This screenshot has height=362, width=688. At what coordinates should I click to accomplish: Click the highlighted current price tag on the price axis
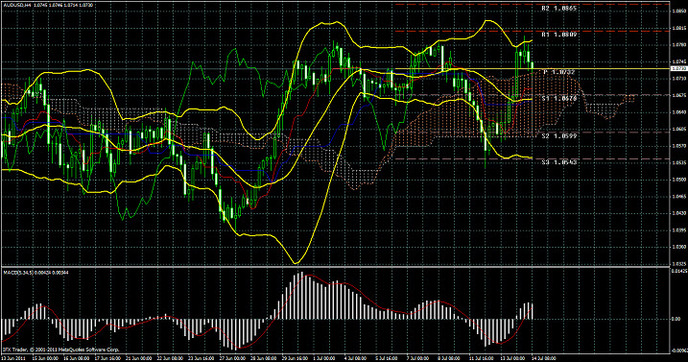[678, 68]
